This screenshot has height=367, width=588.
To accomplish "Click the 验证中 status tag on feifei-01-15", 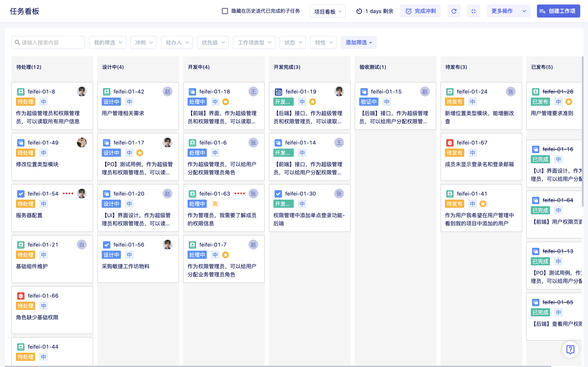I will point(368,102).
